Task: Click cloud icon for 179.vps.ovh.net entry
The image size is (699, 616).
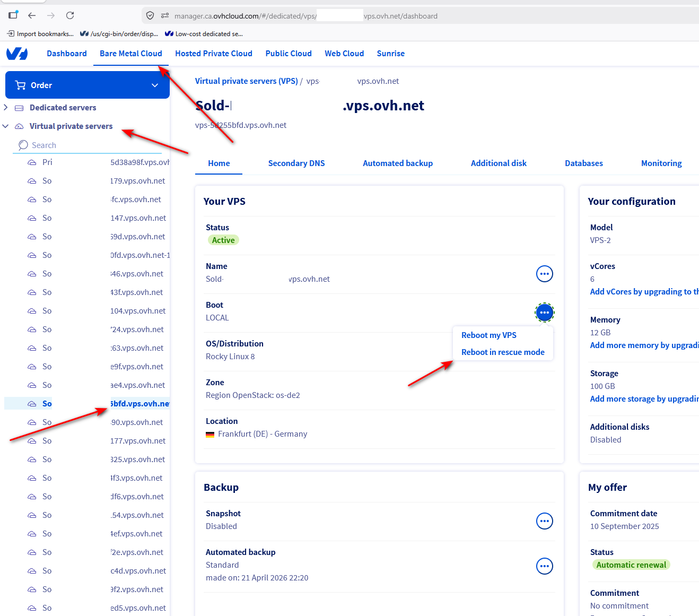Action: pos(32,181)
